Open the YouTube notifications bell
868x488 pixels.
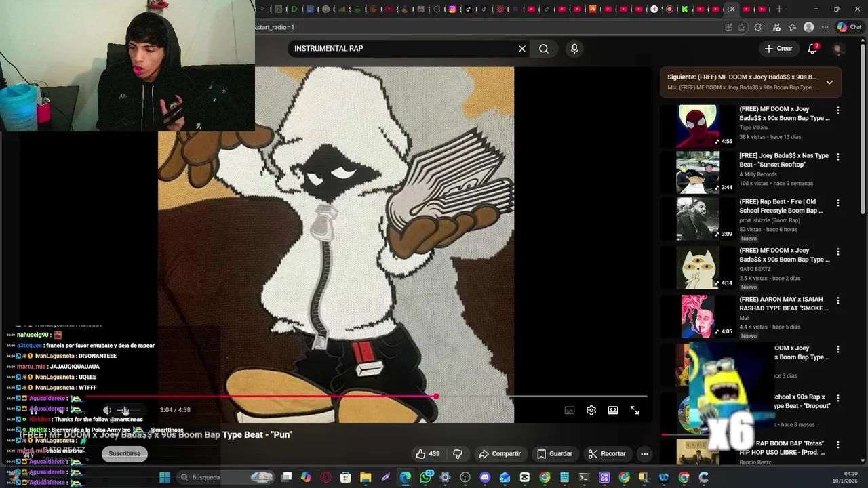[812, 49]
